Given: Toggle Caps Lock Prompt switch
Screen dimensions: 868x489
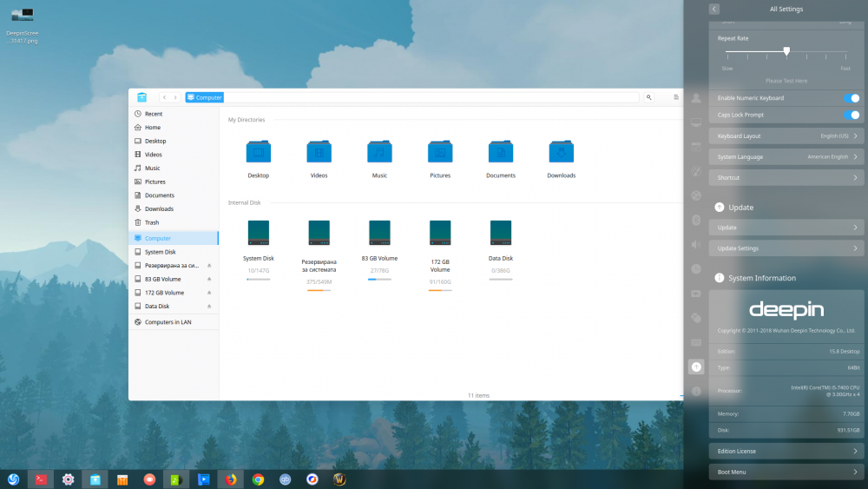Looking at the screenshot, I should (x=852, y=116).
